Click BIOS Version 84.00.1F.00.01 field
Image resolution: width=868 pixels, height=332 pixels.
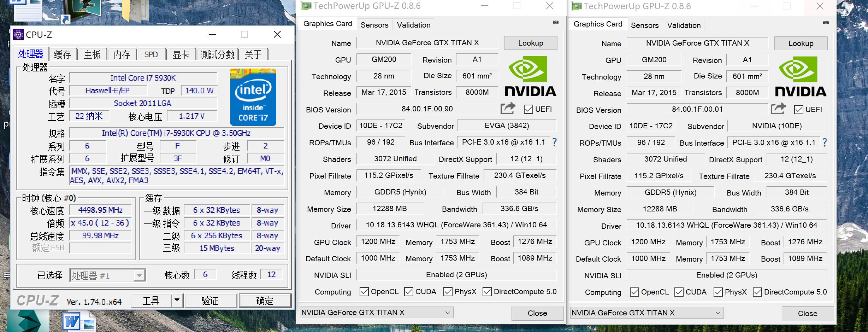(697, 109)
